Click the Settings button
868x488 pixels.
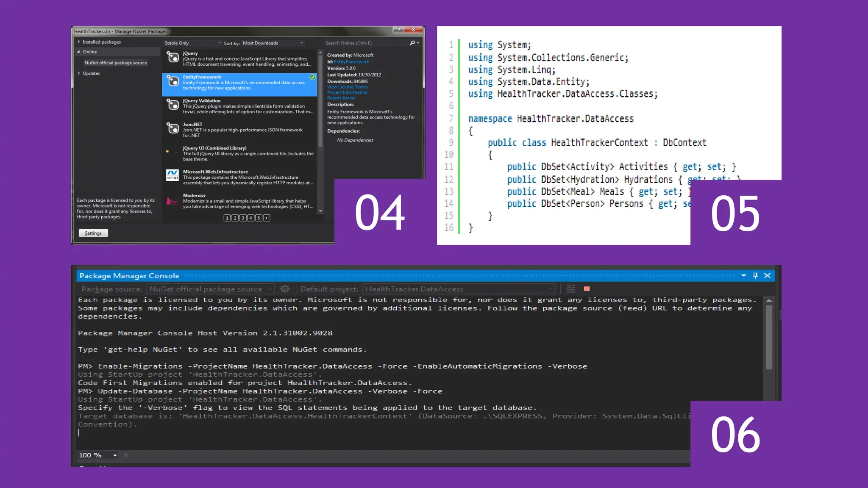pos(93,233)
